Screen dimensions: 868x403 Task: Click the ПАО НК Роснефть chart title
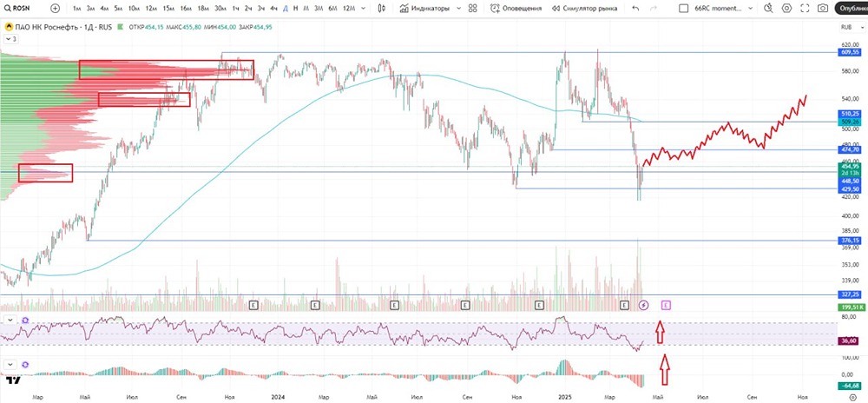click(x=62, y=26)
